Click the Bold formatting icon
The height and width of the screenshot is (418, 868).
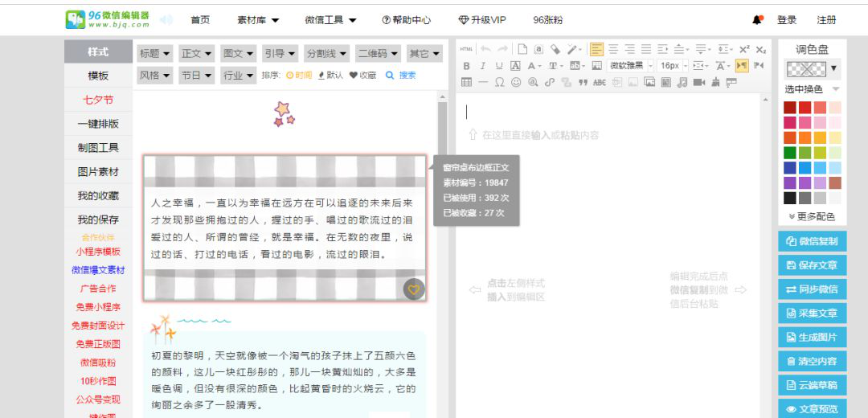(x=466, y=66)
